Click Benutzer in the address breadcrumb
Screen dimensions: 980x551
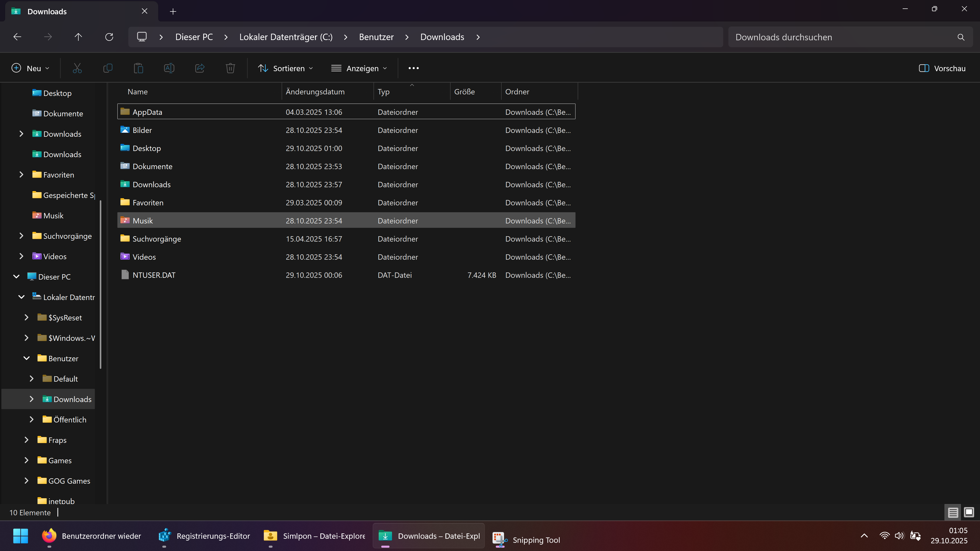[376, 37]
